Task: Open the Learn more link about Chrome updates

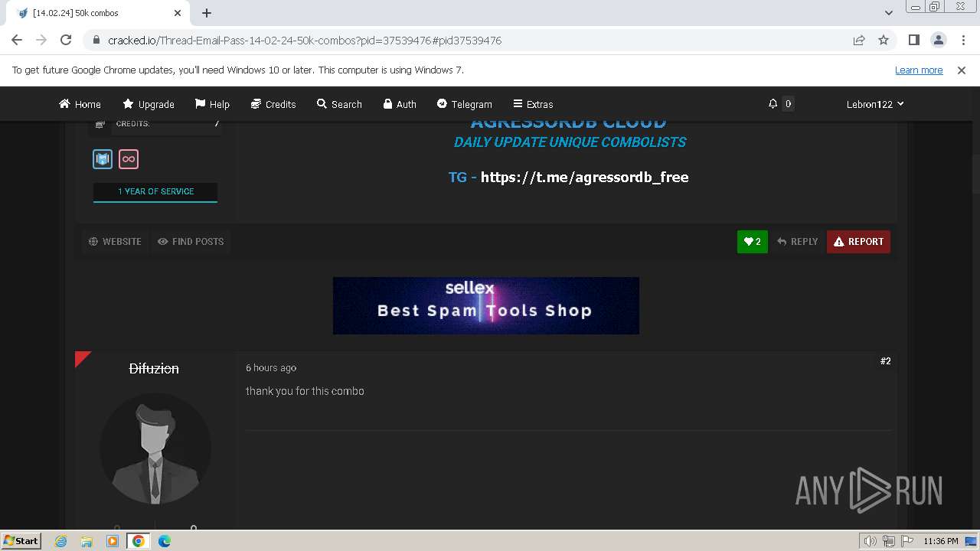Action: [x=919, y=70]
